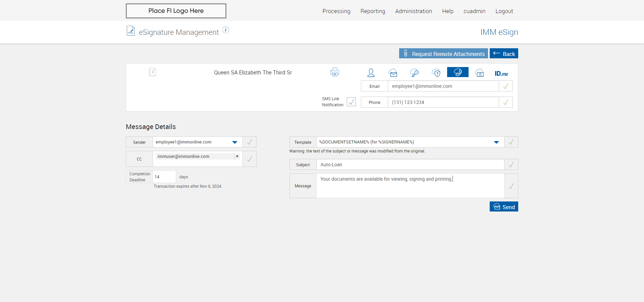This screenshot has height=302, width=644.
Task: Open the eSignature Management info icon
Action: pos(226,30)
